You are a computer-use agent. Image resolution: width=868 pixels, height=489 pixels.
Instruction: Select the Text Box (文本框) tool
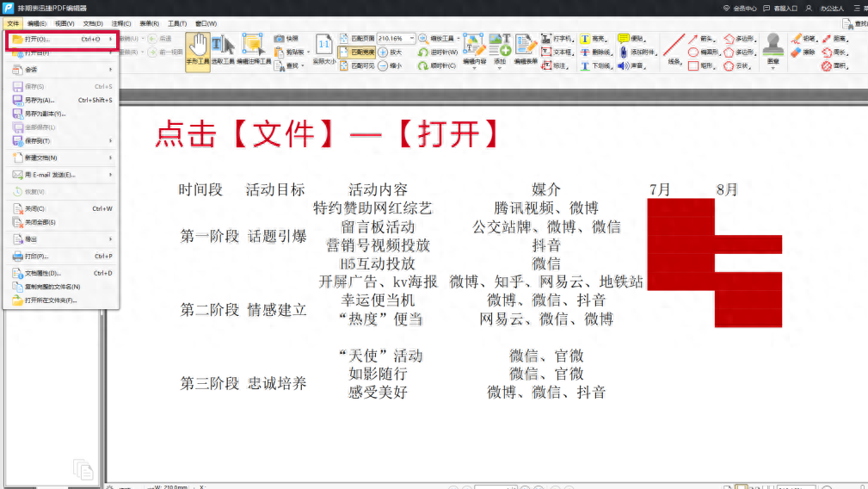point(557,52)
